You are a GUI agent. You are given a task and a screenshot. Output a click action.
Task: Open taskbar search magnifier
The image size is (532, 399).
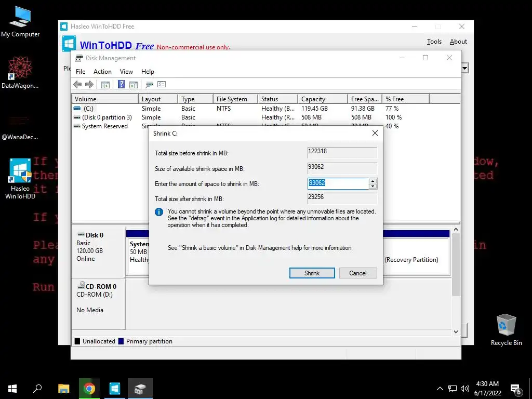[x=37, y=389]
